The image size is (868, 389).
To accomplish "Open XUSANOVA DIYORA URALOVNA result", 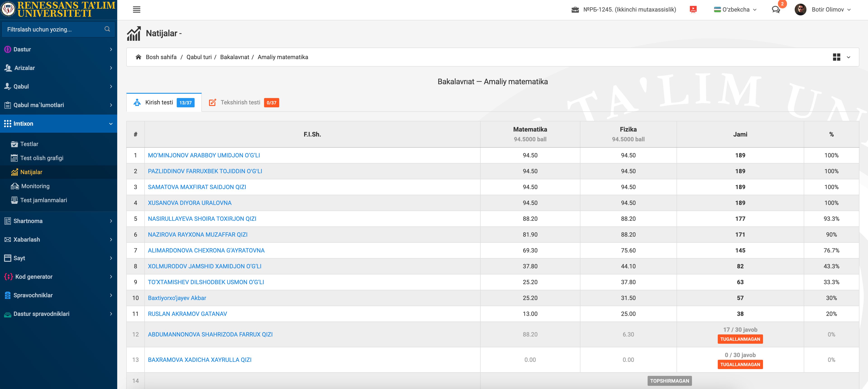I will tap(190, 203).
